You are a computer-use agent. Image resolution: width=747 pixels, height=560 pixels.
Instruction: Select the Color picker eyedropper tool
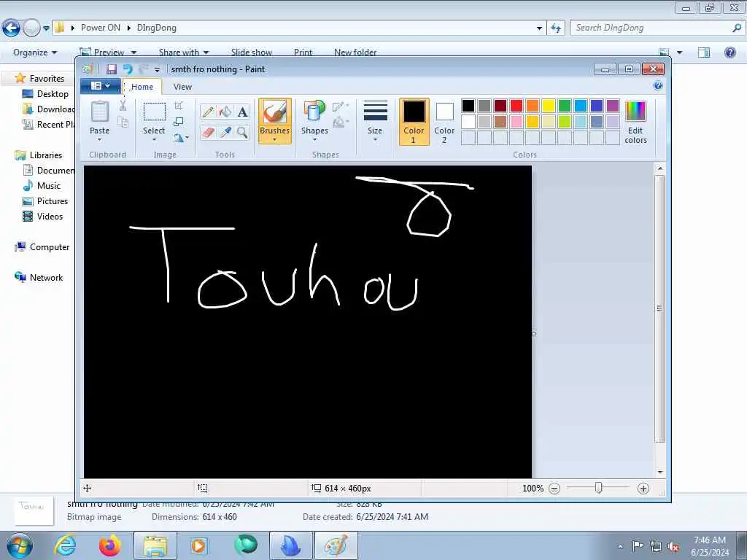pyautogui.click(x=225, y=132)
